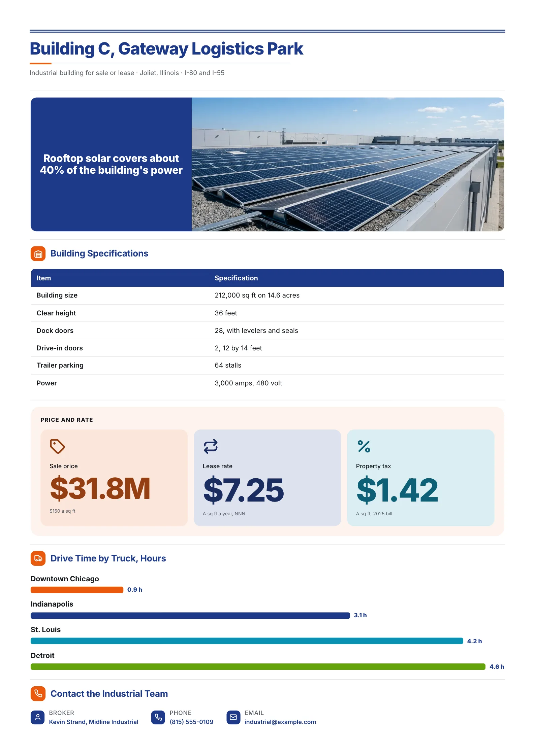The width and height of the screenshot is (535, 756).
Task: Click the '4.2 h' value label
Action: coord(474,641)
